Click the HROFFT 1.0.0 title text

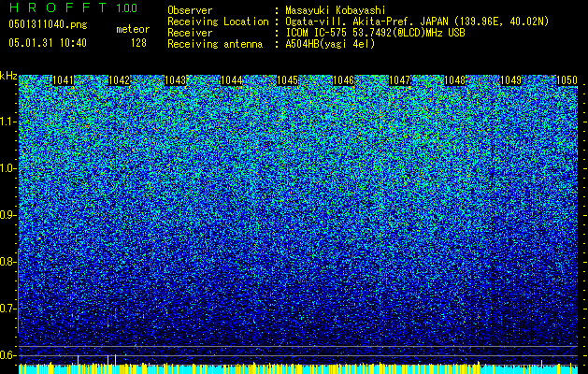click(73, 7)
